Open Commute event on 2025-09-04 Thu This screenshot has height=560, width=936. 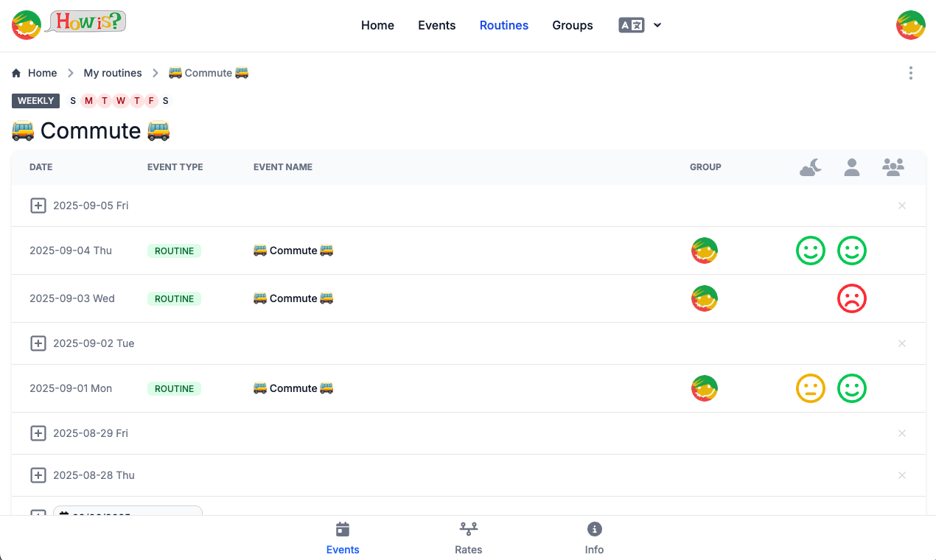point(293,251)
